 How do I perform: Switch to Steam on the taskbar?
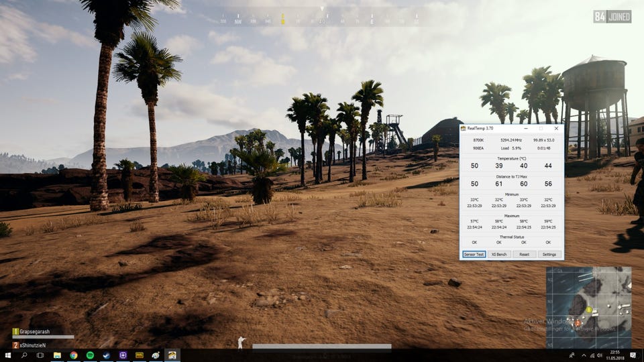pos(106,355)
